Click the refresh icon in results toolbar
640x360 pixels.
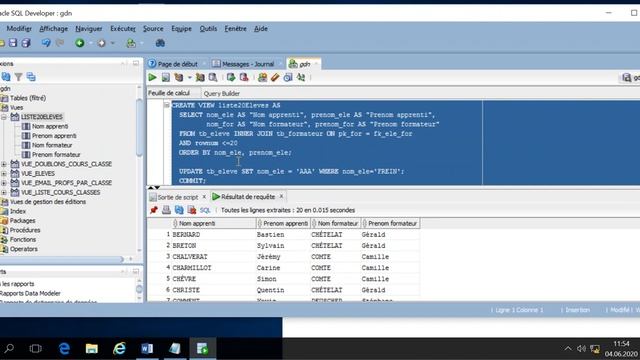pos(179,210)
